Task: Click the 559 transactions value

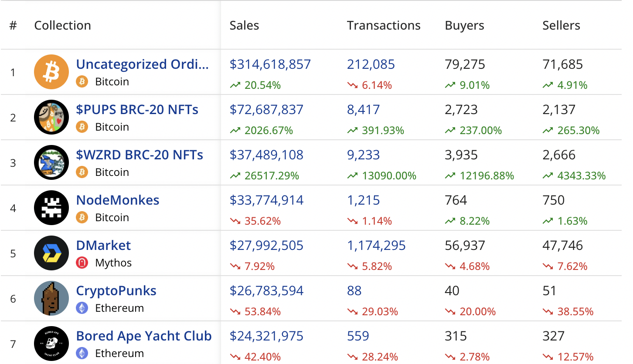Action: point(358,336)
